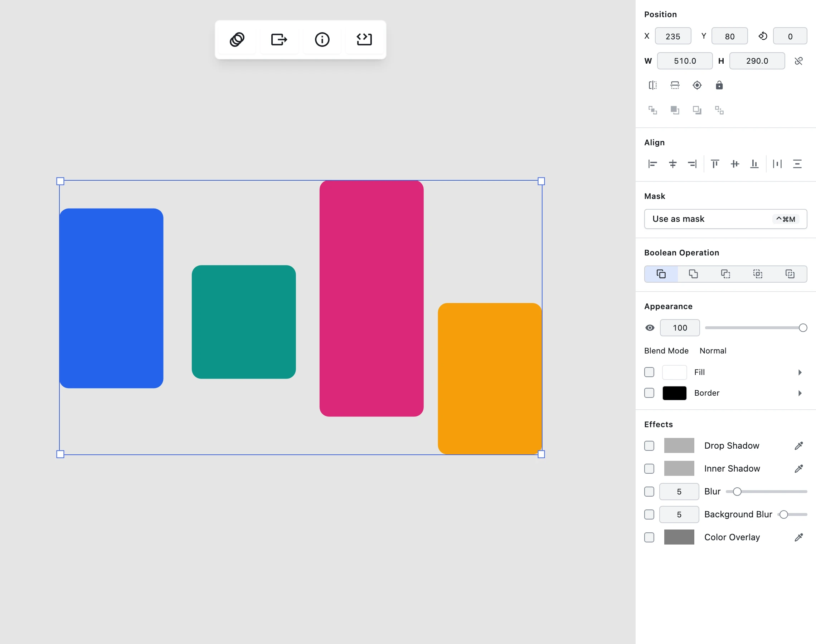Viewport: 816px width, 644px height.
Task: Click the opacity slider handle
Action: 803,328
